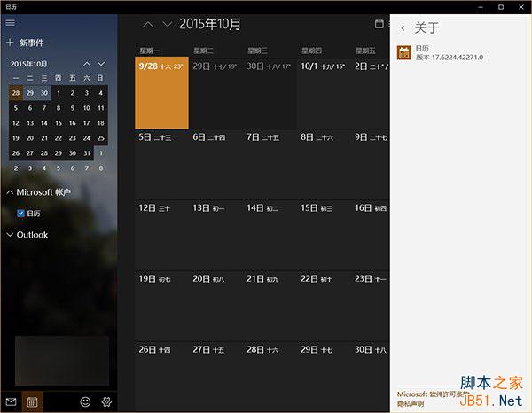Go to next month in mini calendar
Viewport: 532px width, 413px height.
pyautogui.click(x=101, y=64)
